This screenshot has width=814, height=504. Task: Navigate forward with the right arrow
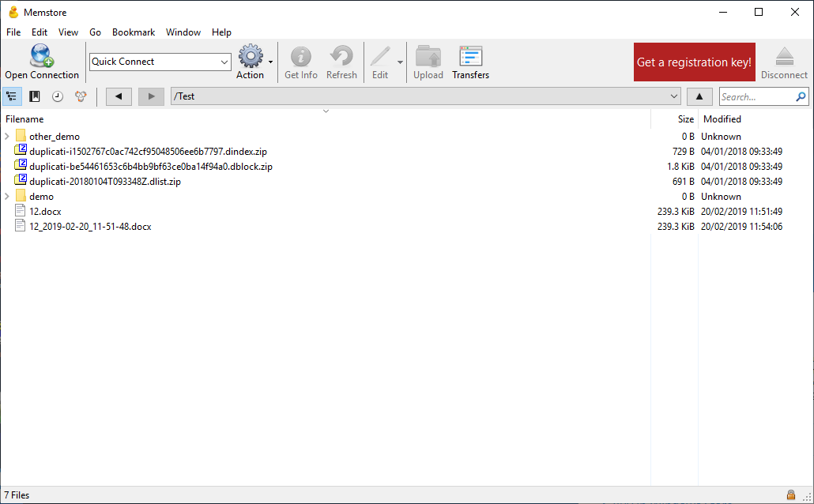(x=151, y=96)
